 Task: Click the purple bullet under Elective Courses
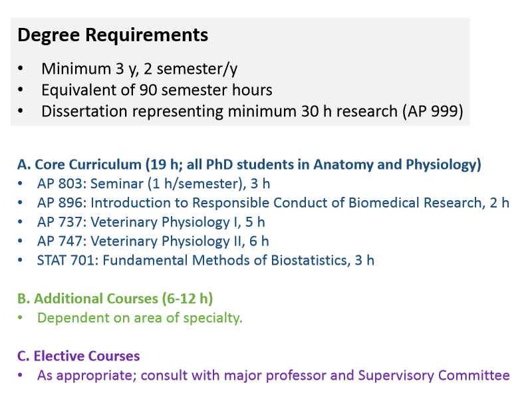click(x=20, y=375)
